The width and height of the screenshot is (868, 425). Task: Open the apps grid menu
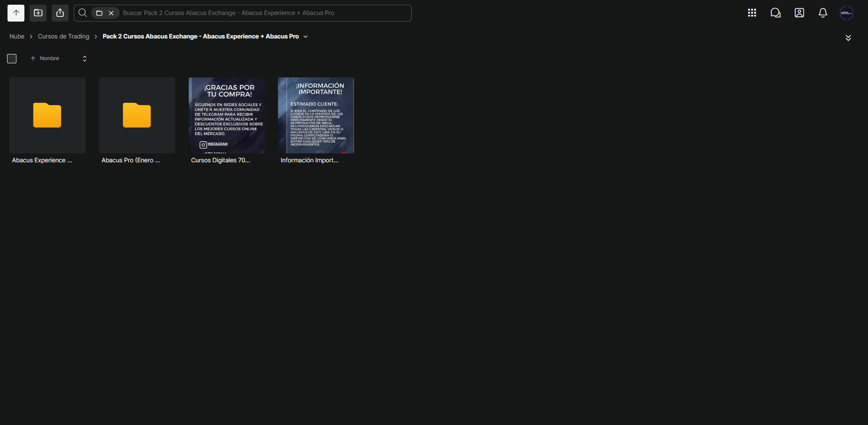pos(752,13)
